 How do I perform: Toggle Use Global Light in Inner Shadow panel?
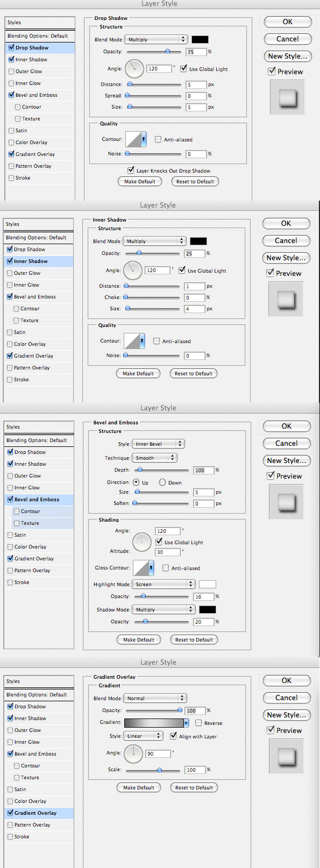tap(182, 271)
